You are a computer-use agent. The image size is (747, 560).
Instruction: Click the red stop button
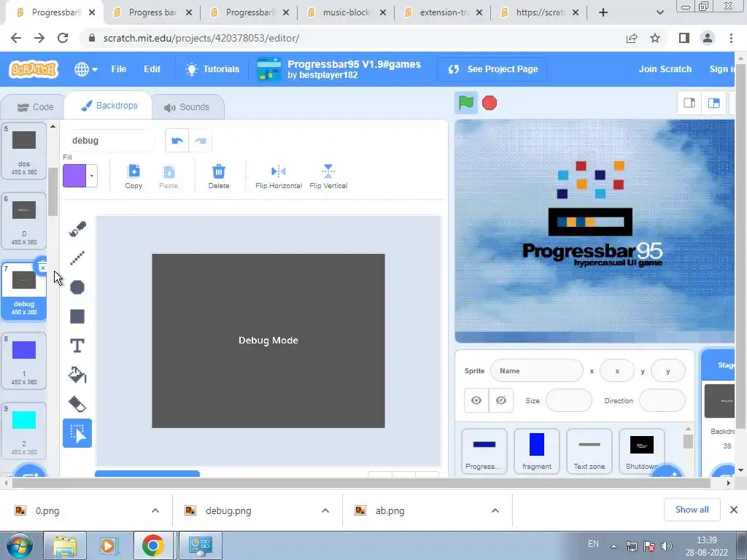pos(489,103)
